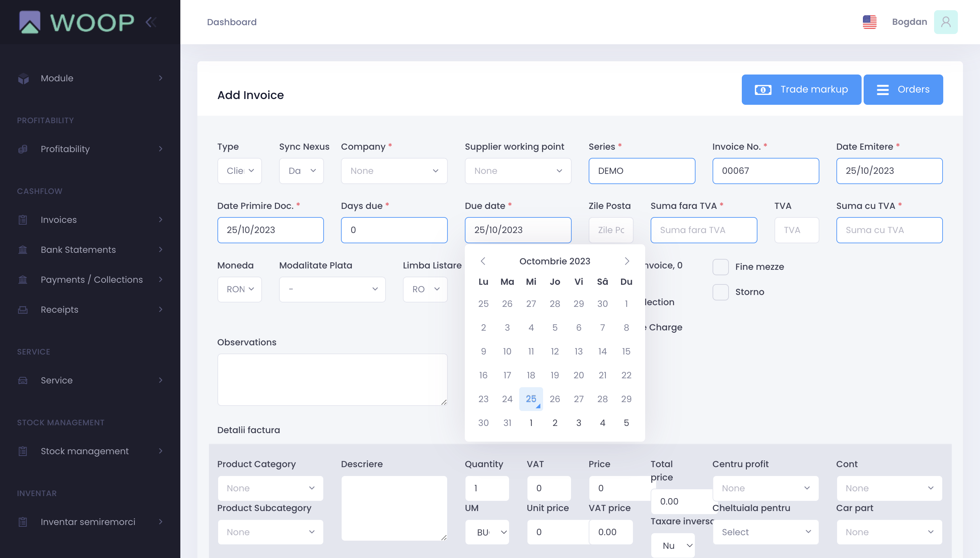Click the Due date field
Screen dimensions: 980x558
pyautogui.click(x=518, y=230)
